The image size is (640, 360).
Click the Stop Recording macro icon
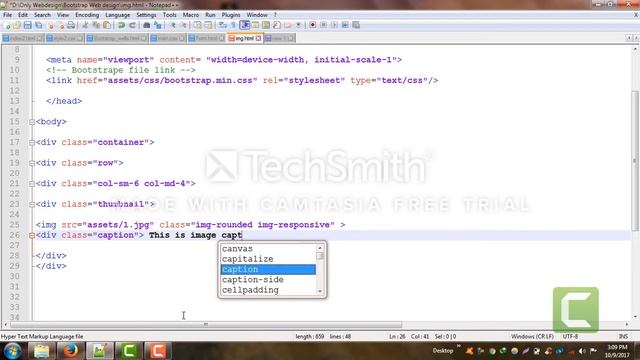323,25
